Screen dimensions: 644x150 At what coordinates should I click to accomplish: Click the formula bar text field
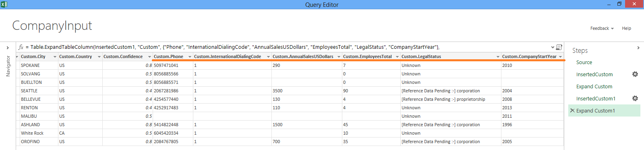[287, 47]
